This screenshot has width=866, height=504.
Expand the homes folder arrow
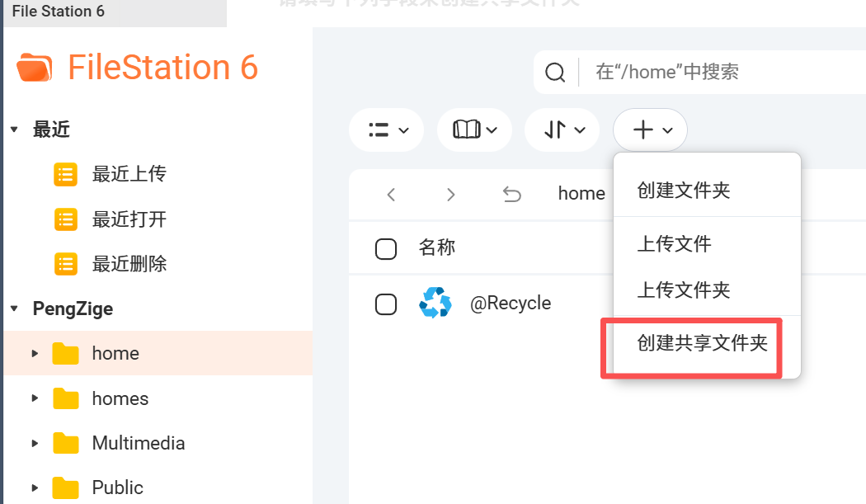pyautogui.click(x=35, y=398)
